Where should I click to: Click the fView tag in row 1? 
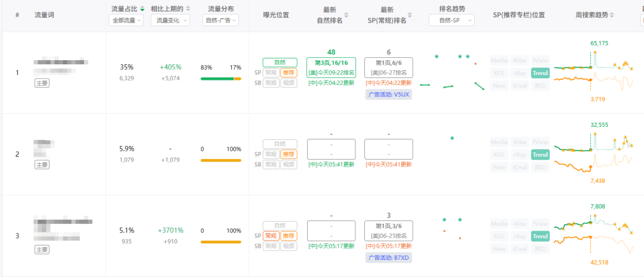[x=540, y=61]
